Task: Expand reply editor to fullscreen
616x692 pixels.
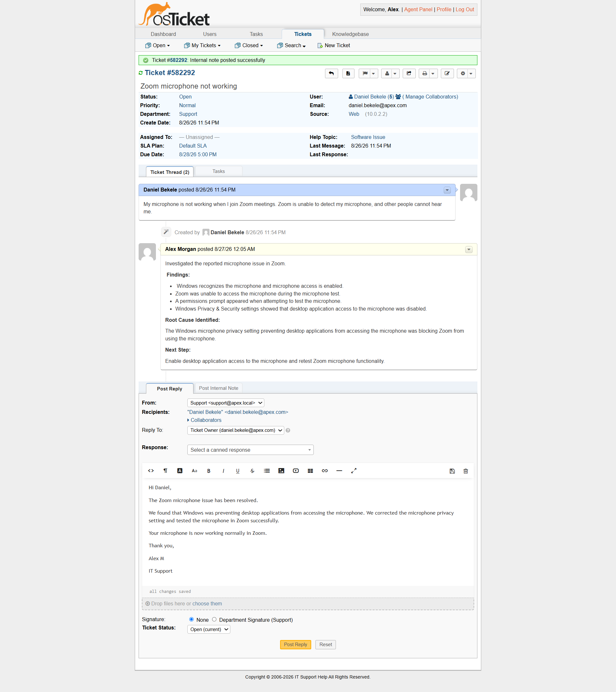Action: pos(354,471)
